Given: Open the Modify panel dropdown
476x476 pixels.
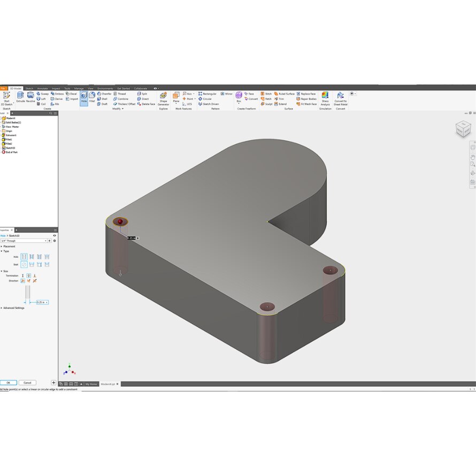Looking at the screenshot, I should point(118,109).
